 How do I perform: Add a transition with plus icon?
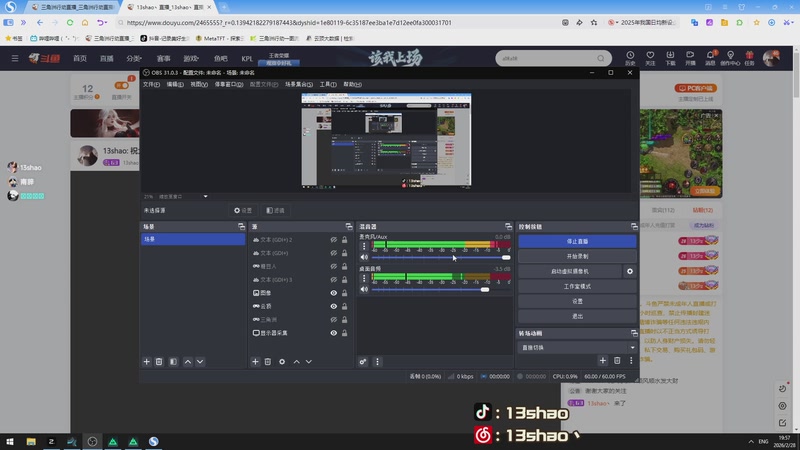(x=603, y=361)
